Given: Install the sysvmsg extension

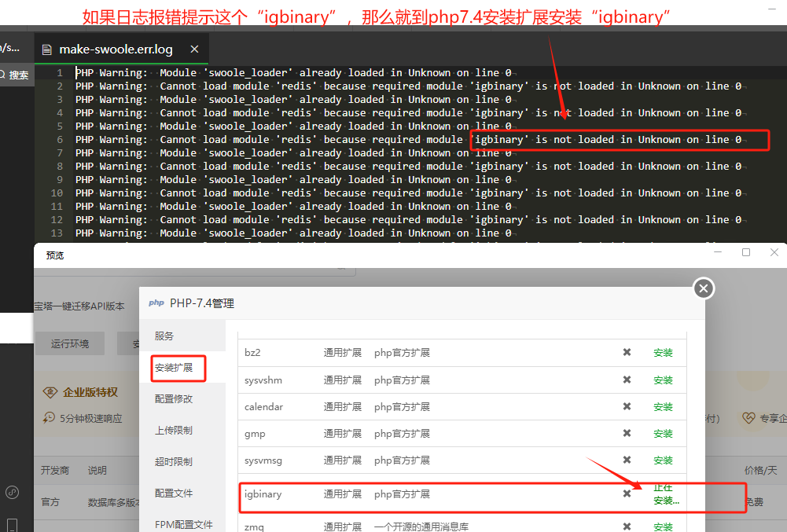Looking at the screenshot, I should pyautogui.click(x=663, y=460).
